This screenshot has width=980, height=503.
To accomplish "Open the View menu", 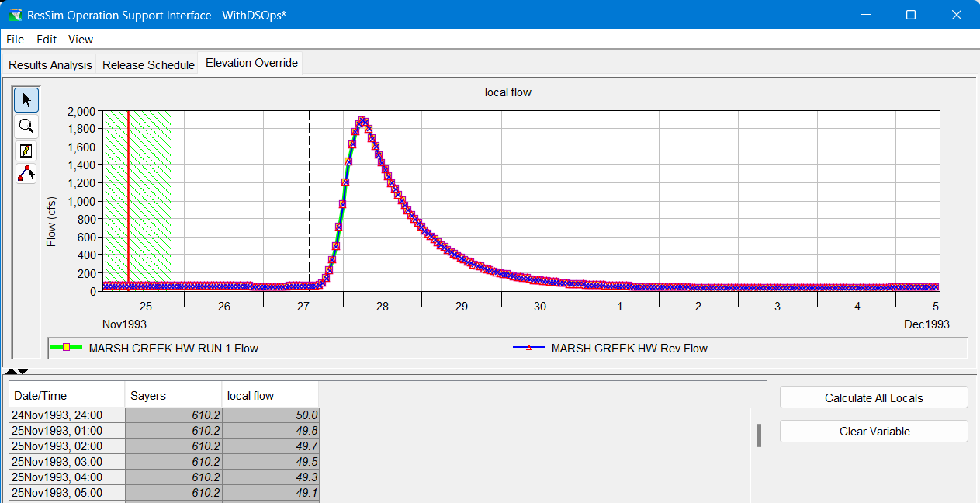I will pos(80,39).
